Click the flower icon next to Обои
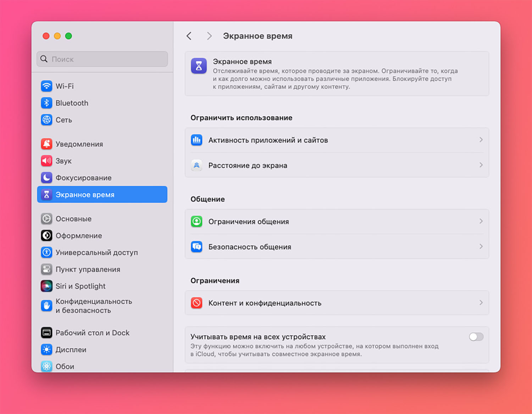 (x=46, y=366)
